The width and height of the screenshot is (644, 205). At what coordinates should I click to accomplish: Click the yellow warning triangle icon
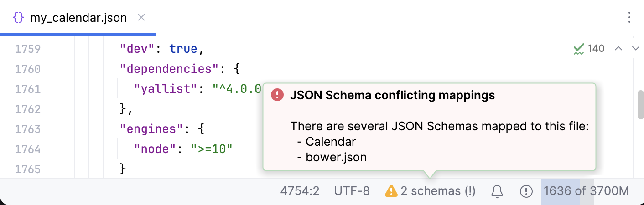[x=391, y=191]
